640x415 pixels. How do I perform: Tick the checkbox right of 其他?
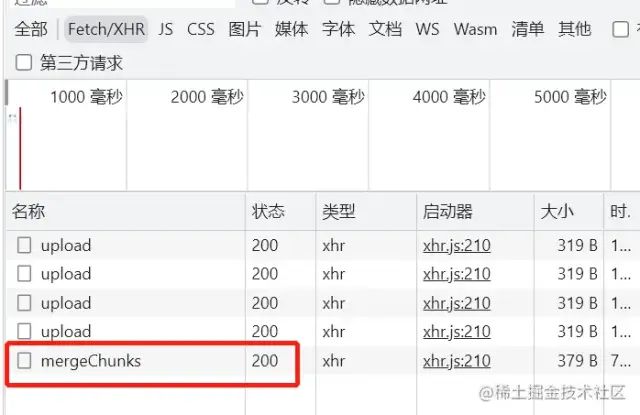coord(620,29)
